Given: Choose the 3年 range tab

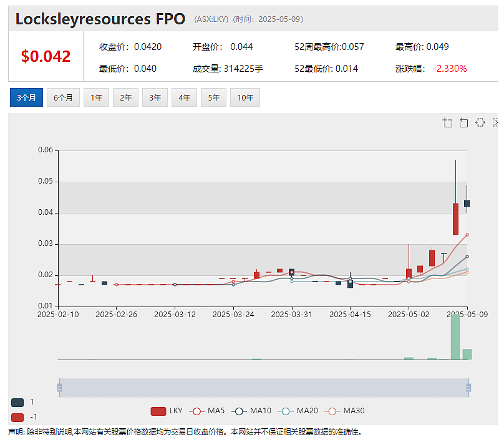Looking at the screenshot, I should (155, 97).
